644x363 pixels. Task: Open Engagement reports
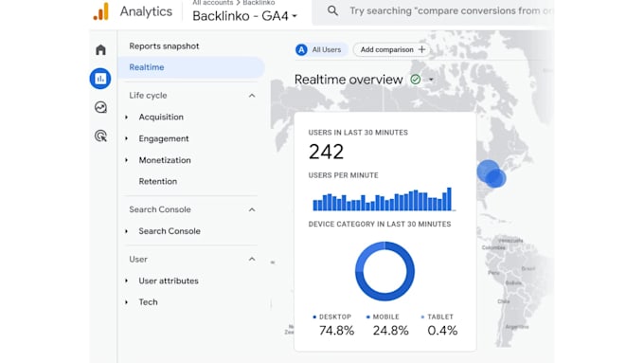164,138
